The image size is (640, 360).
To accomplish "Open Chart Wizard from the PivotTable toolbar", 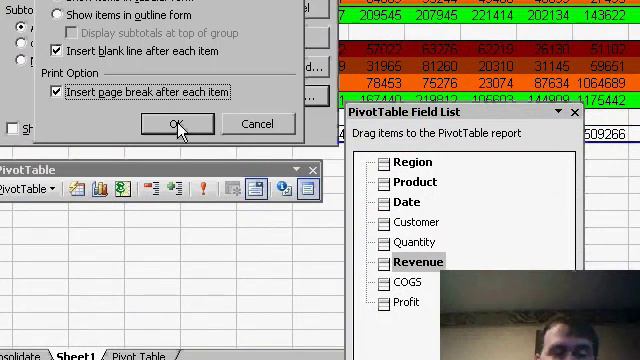I will [x=100, y=189].
